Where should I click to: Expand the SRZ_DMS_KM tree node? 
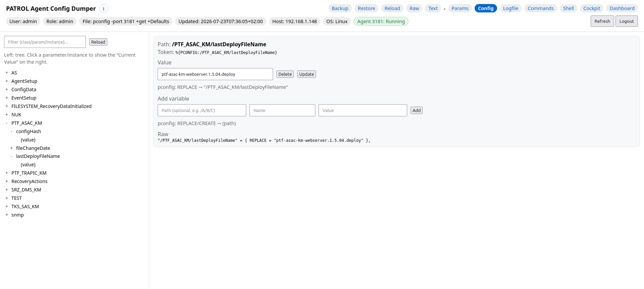[7, 190]
